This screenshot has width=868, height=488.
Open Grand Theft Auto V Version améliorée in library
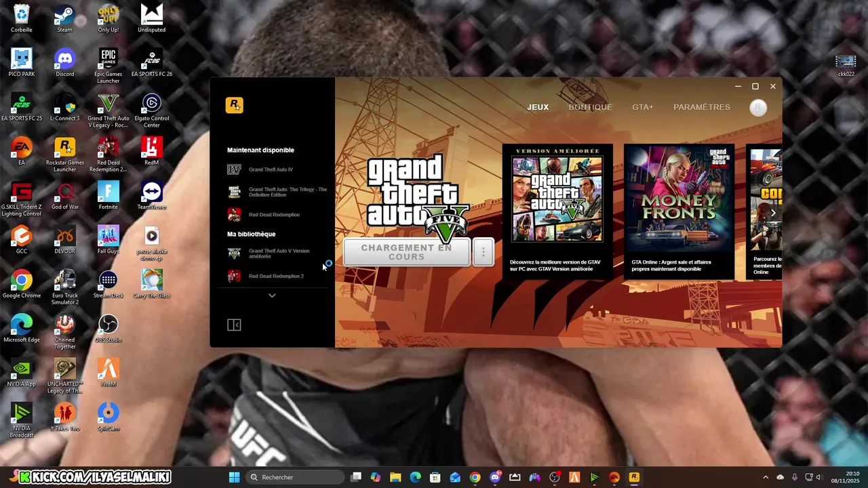269,253
